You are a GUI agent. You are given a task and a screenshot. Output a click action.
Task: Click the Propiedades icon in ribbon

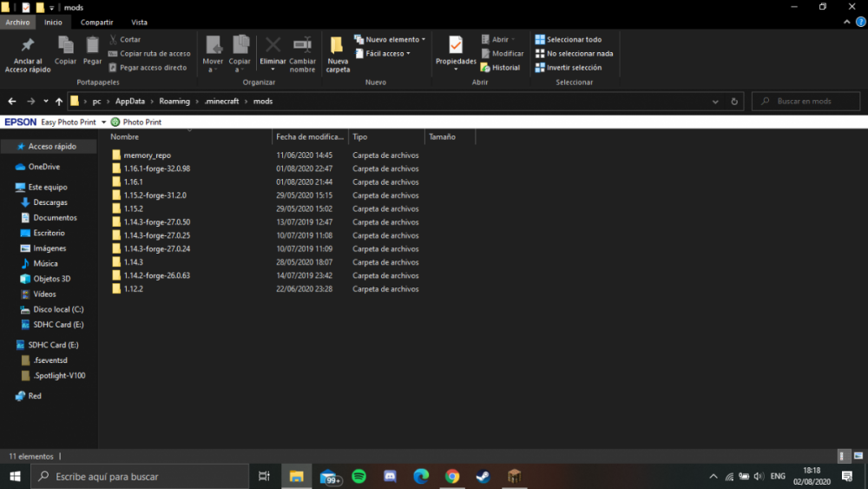click(x=456, y=48)
